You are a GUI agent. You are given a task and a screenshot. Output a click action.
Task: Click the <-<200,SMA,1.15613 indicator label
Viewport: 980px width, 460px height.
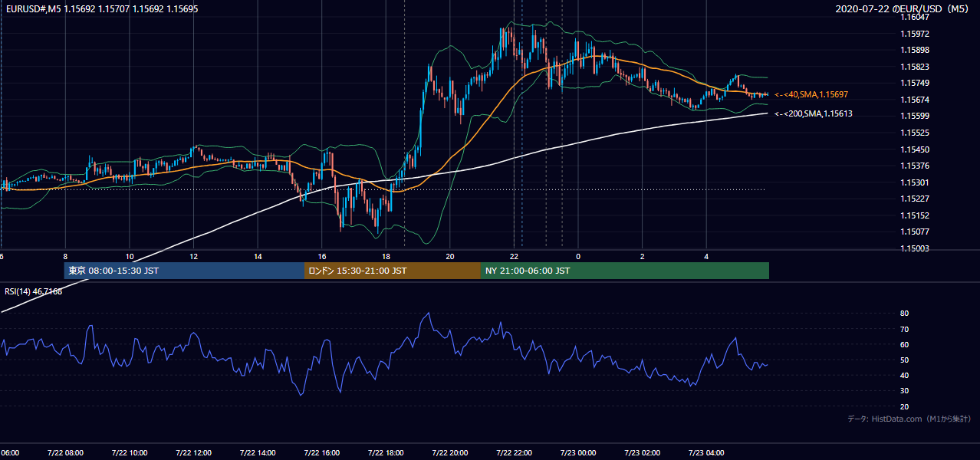point(813,113)
